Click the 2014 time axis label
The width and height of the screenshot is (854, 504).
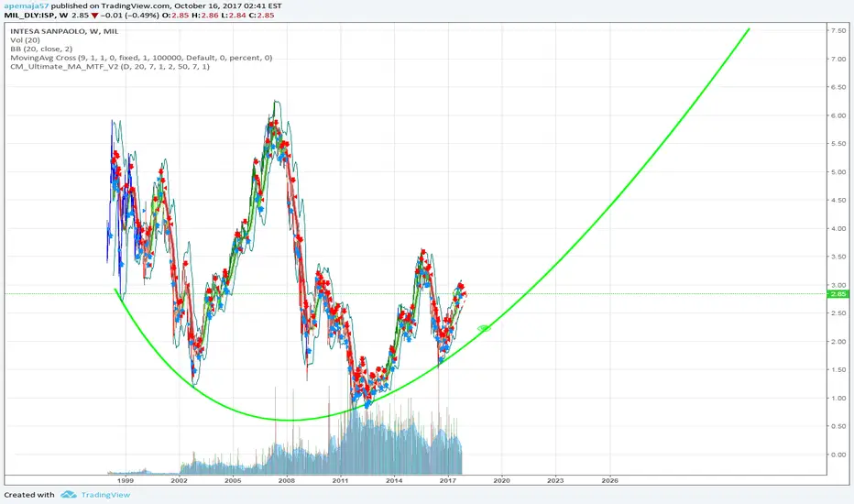point(394,480)
